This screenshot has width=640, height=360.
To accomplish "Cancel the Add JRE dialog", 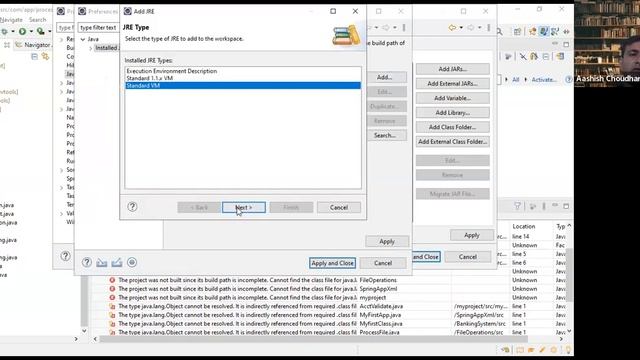I will 339,207.
